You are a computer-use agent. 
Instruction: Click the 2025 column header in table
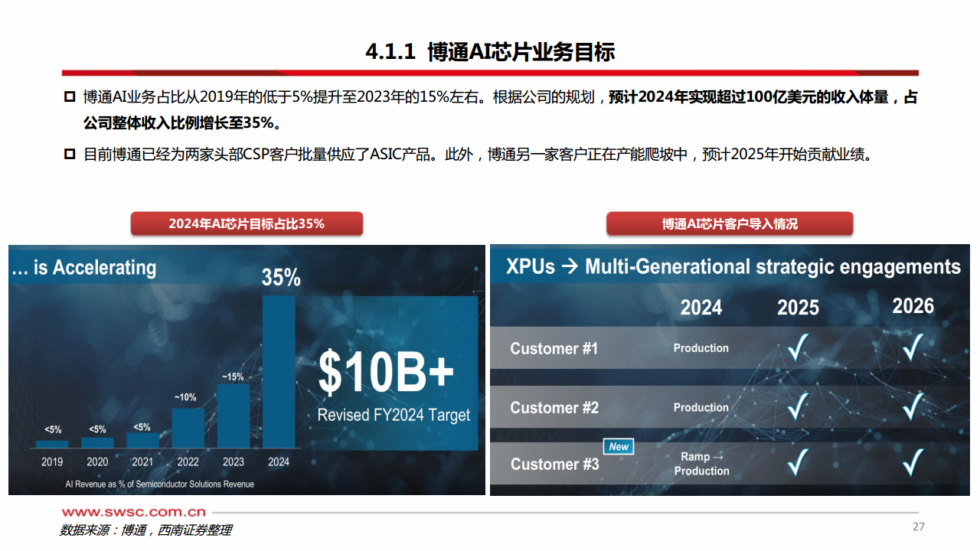(798, 308)
